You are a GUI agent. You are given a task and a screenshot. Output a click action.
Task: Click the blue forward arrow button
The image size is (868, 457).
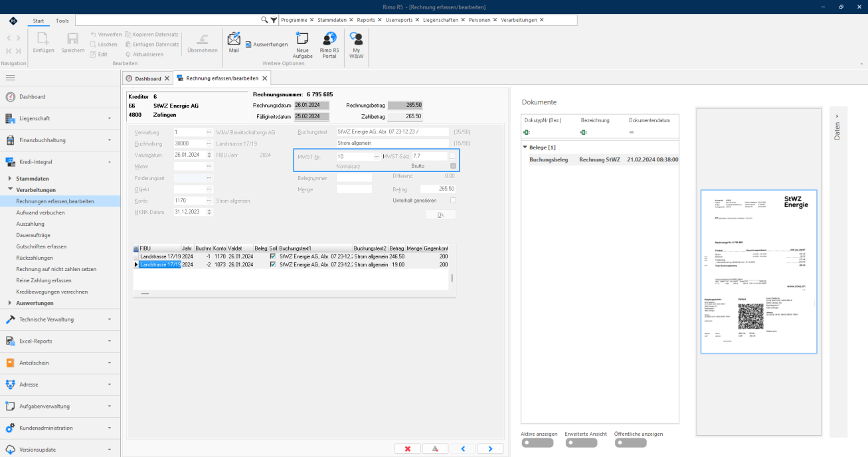pyautogui.click(x=490, y=448)
